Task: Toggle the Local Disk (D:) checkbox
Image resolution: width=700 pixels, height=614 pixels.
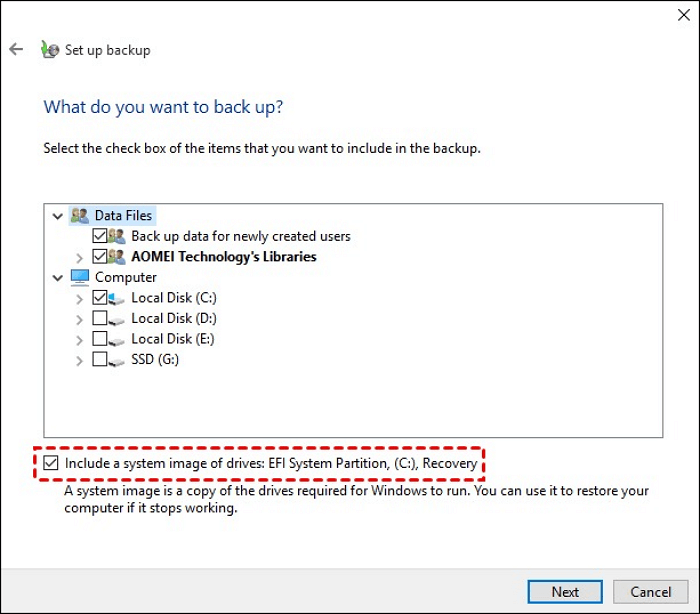Action: coord(100,318)
